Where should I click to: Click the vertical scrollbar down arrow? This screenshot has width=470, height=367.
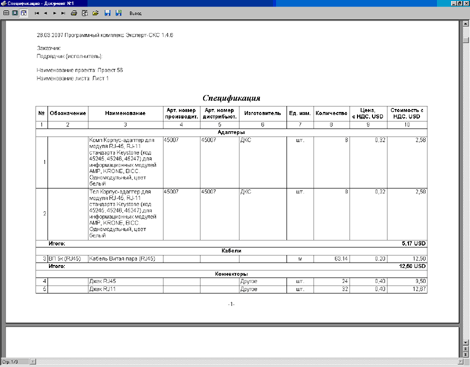[x=466, y=342]
